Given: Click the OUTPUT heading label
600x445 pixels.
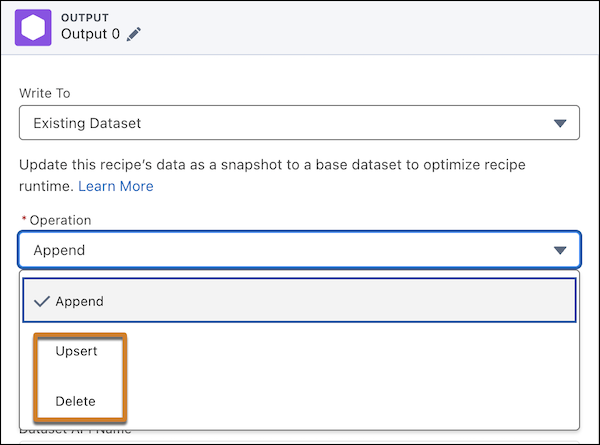Looking at the screenshot, I should pyautogui.click(x=85, y=18).
